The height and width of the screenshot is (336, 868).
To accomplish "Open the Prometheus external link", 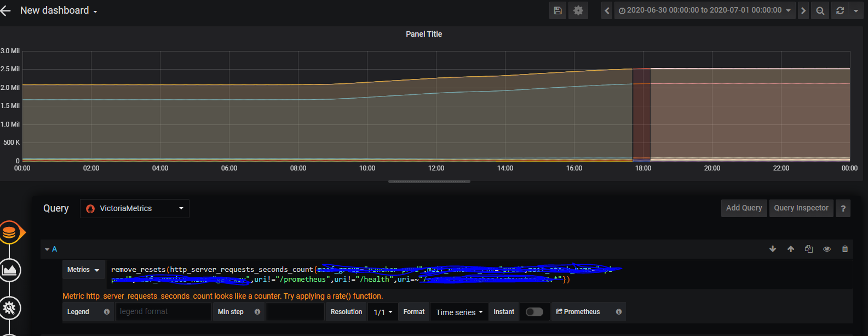I will (x=578, y=312).
